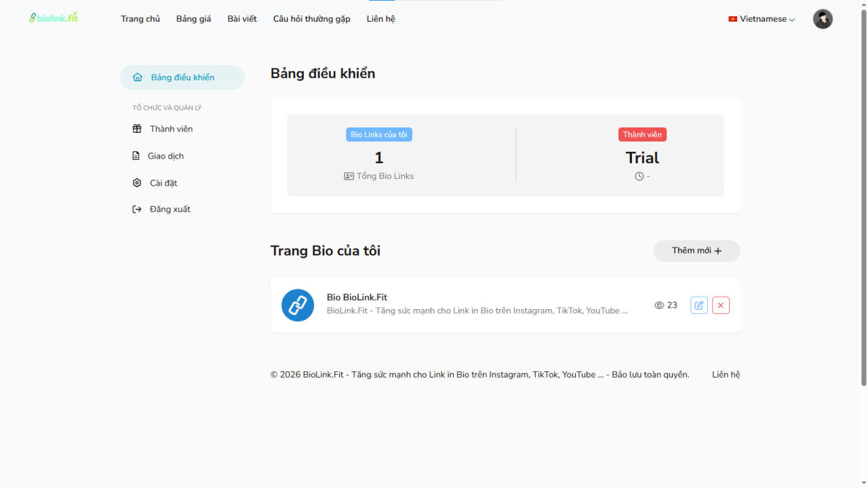
Task: Click the logout arrow icon beside Đăng xuất
Action: [x=137, y=209]
